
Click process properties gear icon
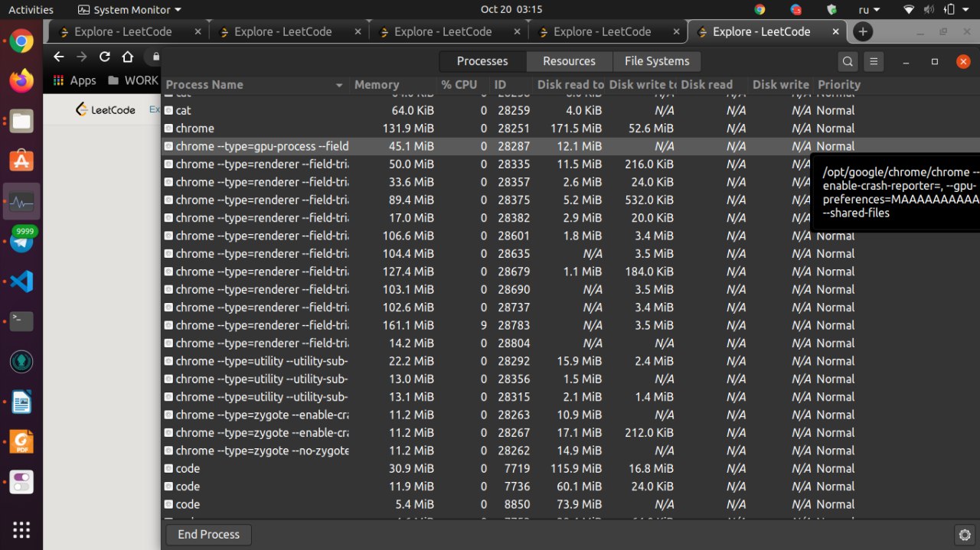pyautogui.click(x=965, y=535)
